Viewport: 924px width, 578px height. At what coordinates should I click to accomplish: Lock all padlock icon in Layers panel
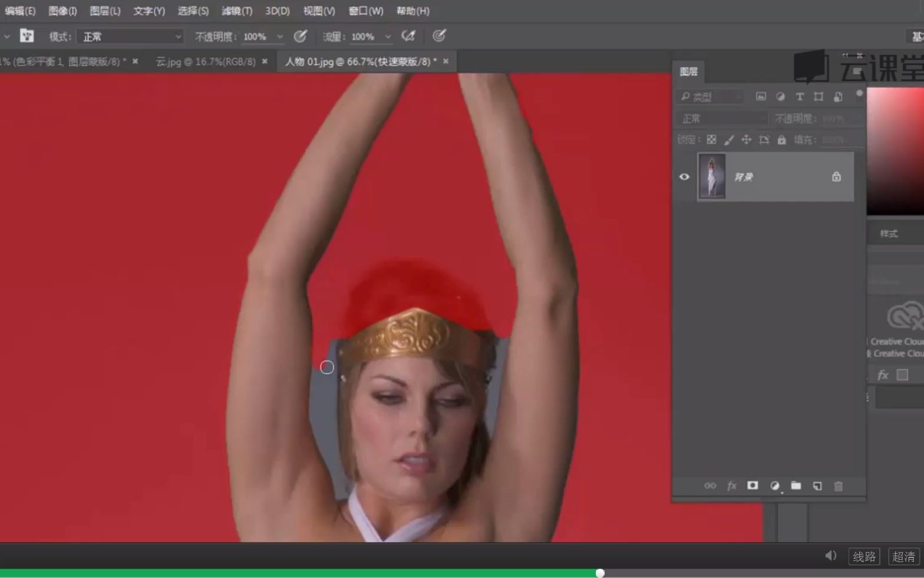(781, 140)
